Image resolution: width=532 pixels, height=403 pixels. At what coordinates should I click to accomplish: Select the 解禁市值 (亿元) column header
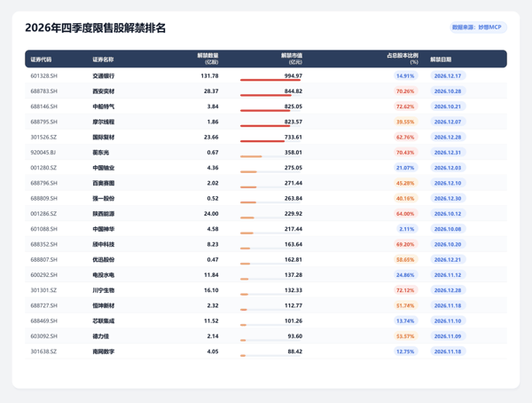[x=292, y=59]
